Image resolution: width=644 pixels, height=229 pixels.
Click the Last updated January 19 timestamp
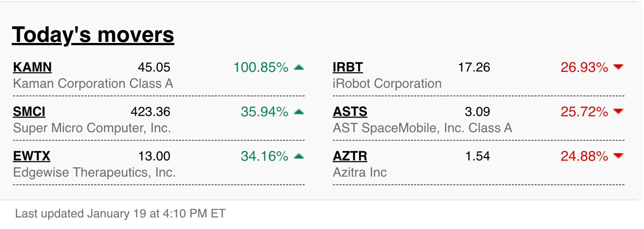pos(120,213)
